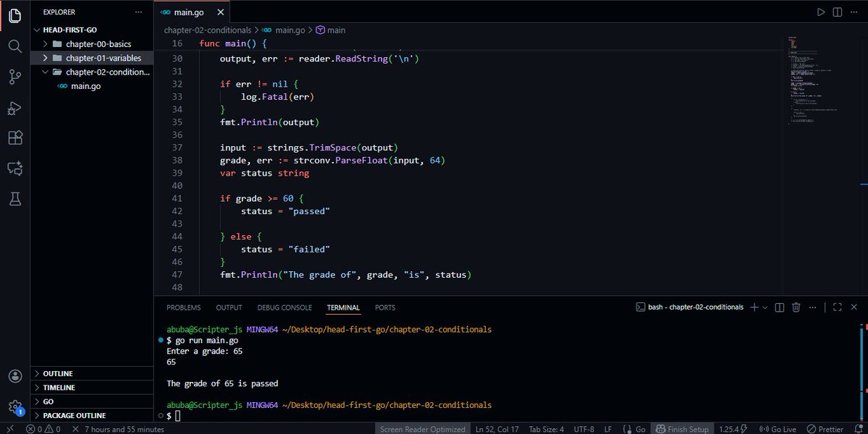
Task: Split the editor with the split icon
Action: (x=838, y=12)
